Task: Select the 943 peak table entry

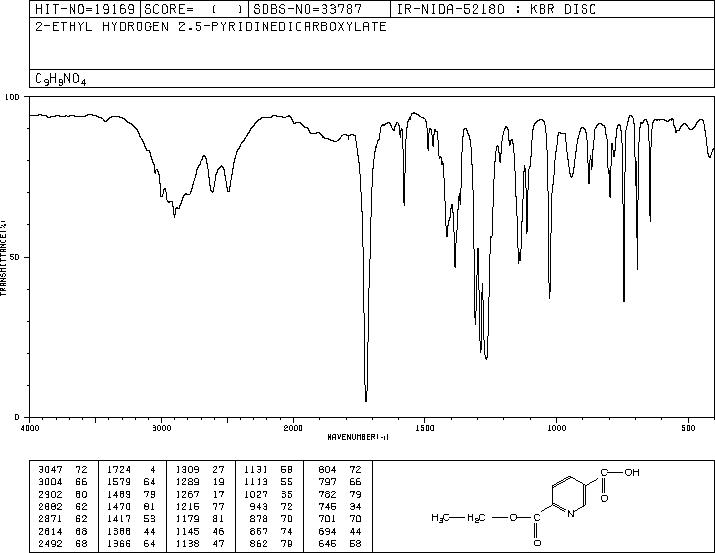Action: (271, 506)
